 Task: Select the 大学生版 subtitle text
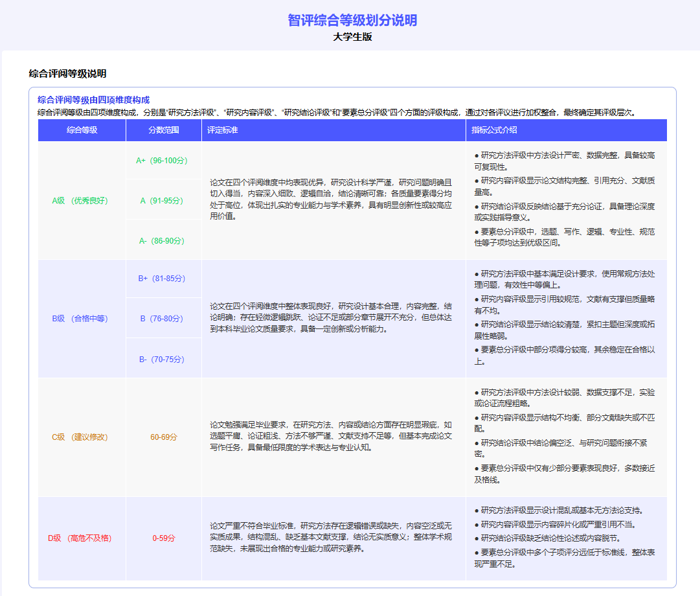pos(352,37)
